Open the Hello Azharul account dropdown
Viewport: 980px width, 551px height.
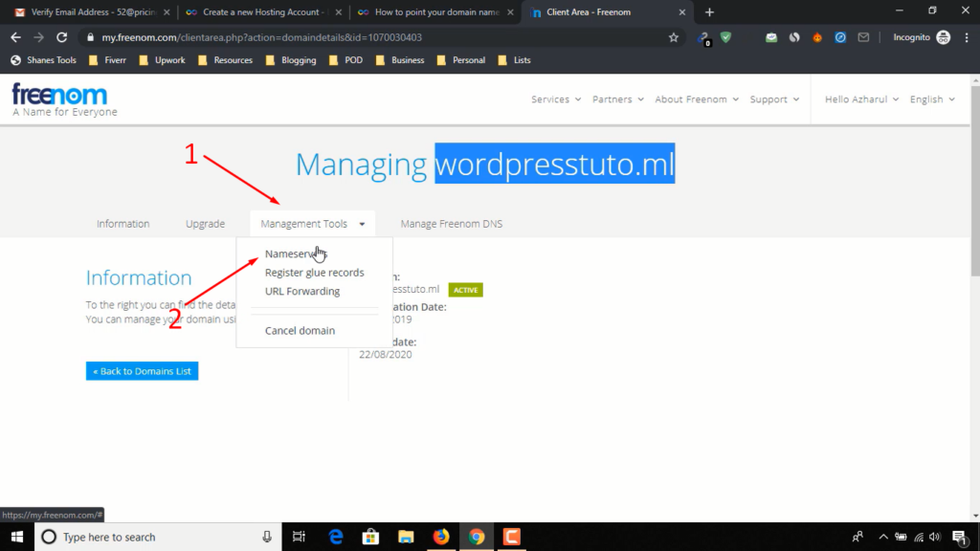[x=862, y=99]
